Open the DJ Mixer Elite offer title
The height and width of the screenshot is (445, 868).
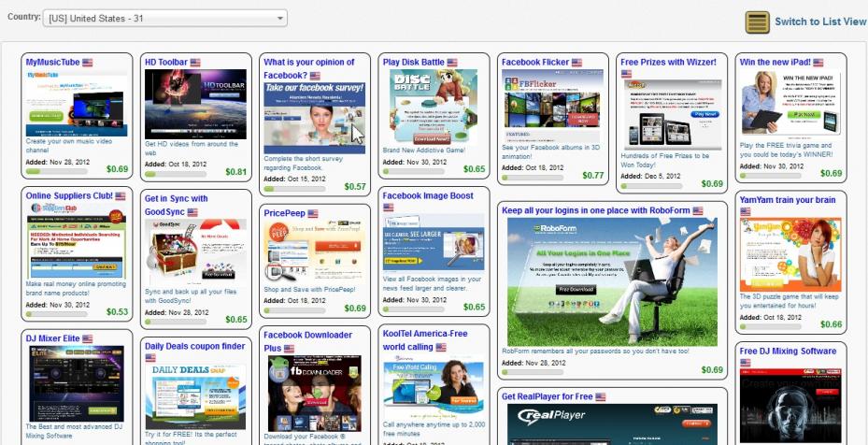click(x=52, y=338)
